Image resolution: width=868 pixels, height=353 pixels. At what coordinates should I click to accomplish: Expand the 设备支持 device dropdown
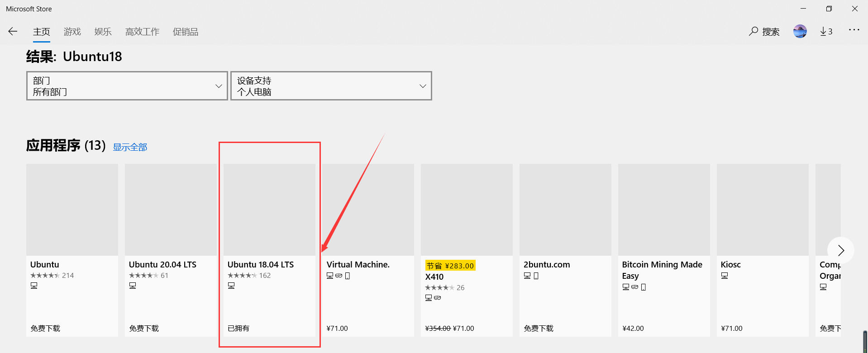(331, 86)
